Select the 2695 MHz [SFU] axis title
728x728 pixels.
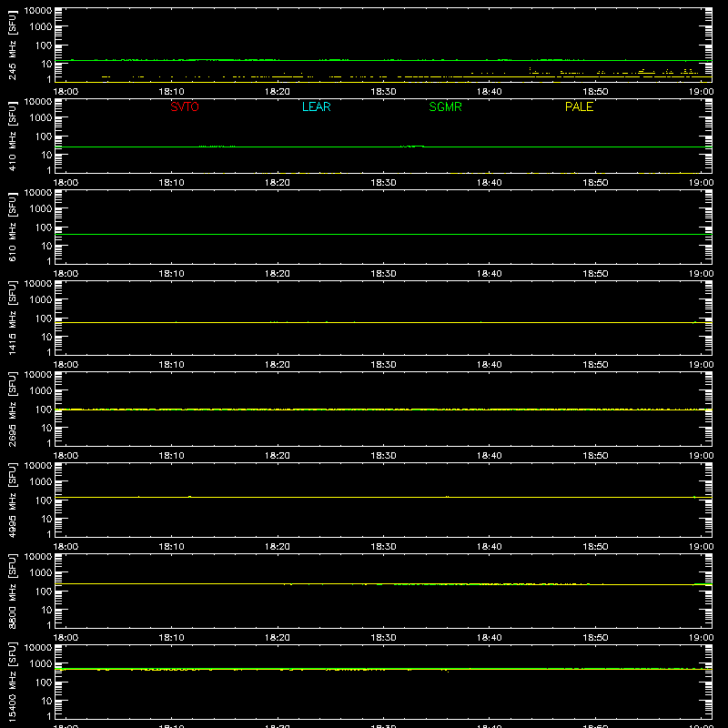[12, 409]
